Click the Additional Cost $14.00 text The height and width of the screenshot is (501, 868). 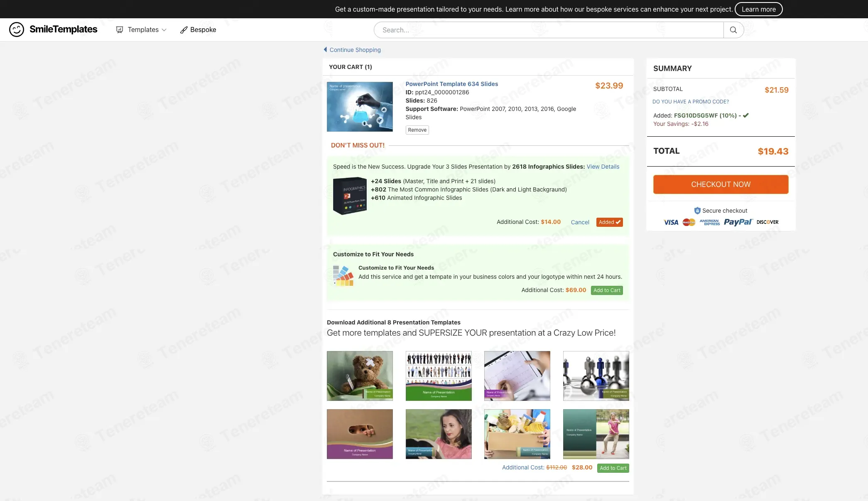(529, 222)
